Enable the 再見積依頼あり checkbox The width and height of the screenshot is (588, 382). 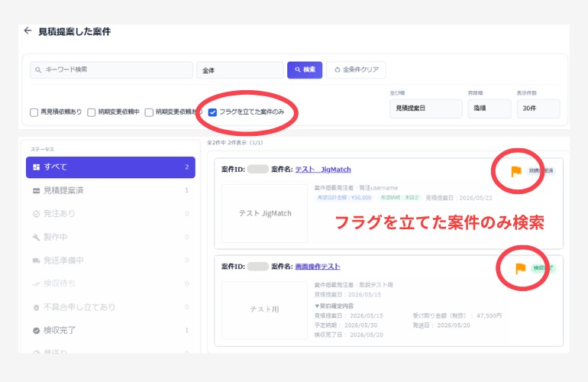(x=34, y=112)
